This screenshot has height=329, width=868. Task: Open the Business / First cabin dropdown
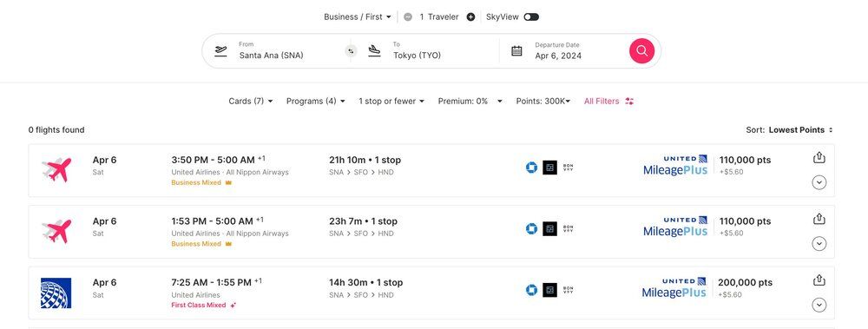358,16
